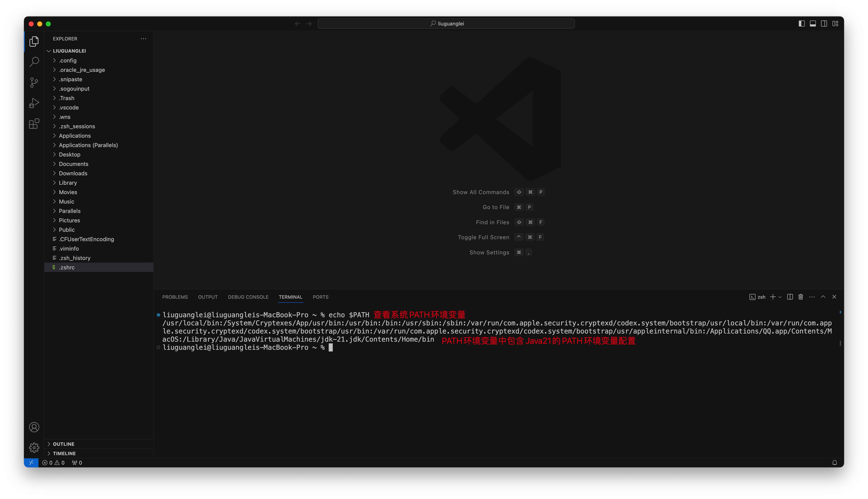
Task: Toggle the bottom panel visibility
Action: point(813,24)
